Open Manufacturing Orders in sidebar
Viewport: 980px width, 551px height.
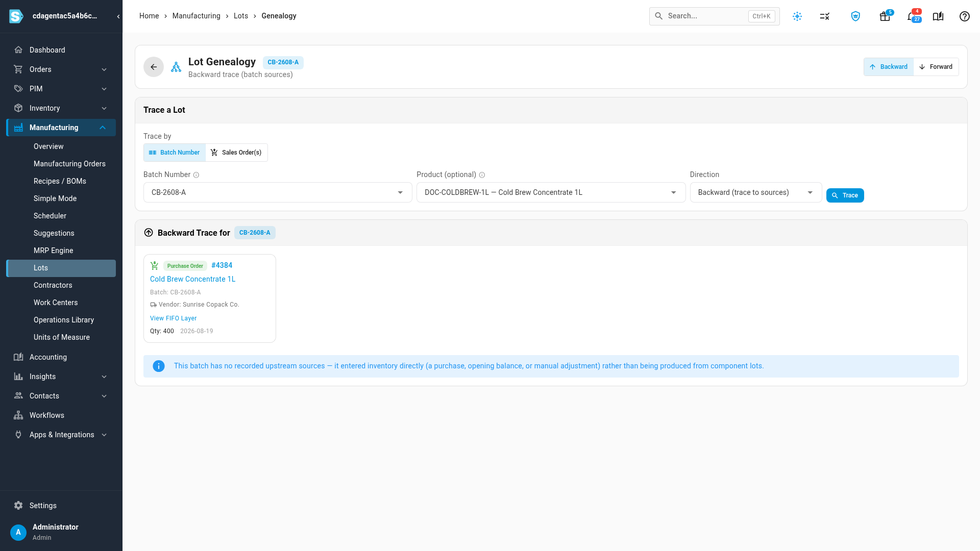click(69, 164)
